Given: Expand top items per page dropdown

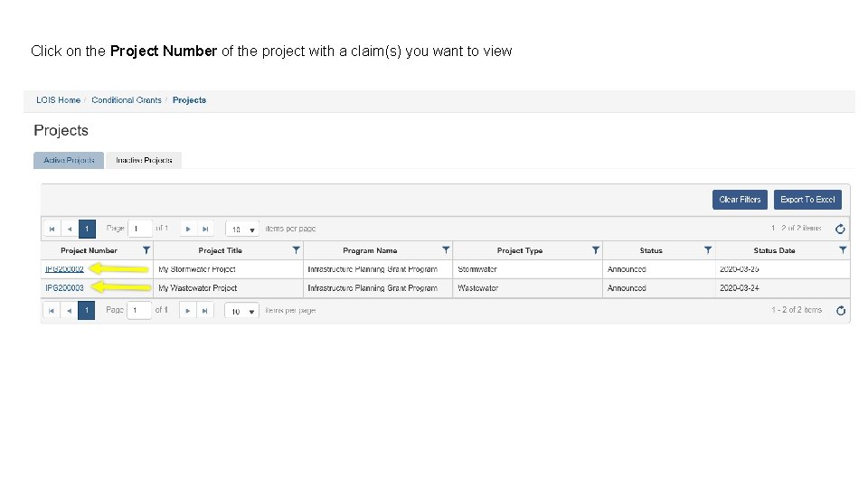Looking at the screenshot, I should tap(241, 230).
